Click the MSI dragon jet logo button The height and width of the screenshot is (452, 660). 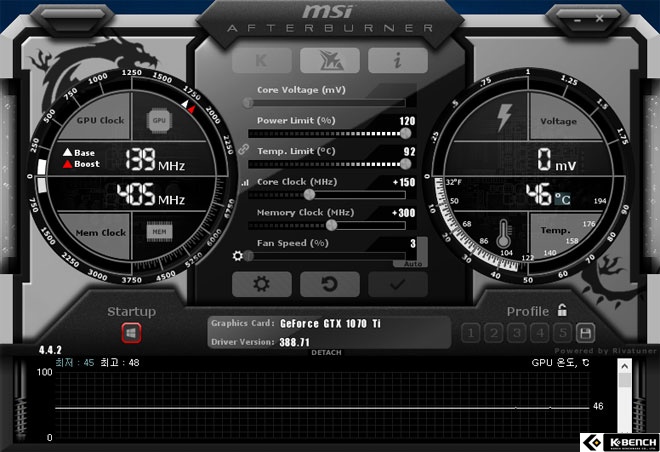tap(330, 60)
